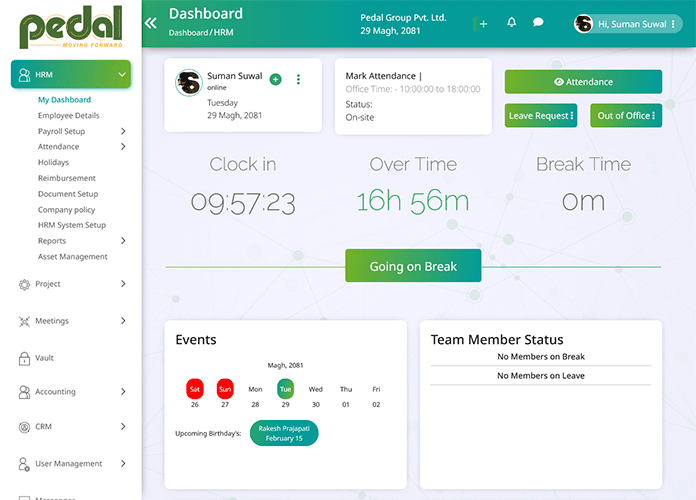Open the Attendance view with eye icon
This screenshot has width=696, height=500.
coord(583,82)
